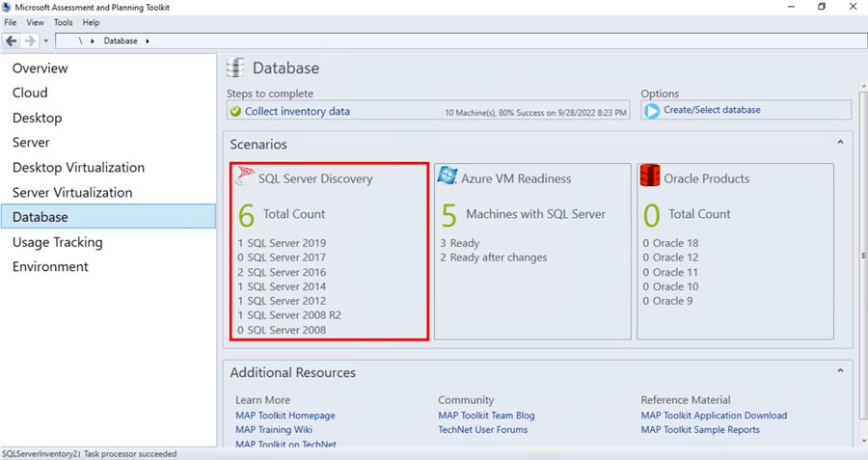Click the Azure VM Readiness Windows icon
Viewport: 868px width, 460px height.
tap(448, 176)
